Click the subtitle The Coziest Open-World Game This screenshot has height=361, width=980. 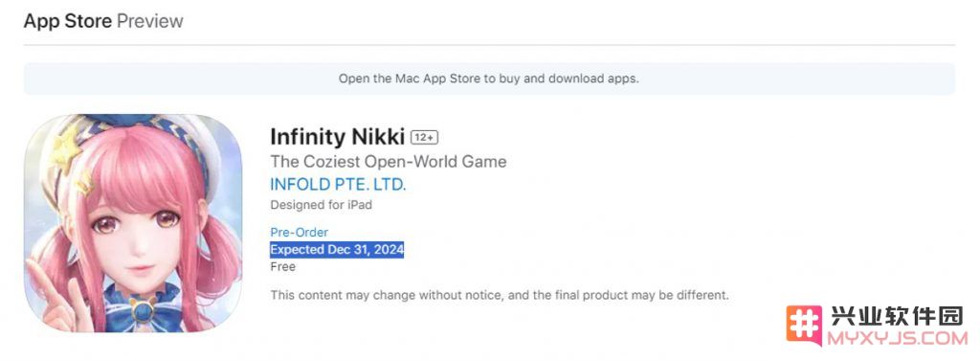click(389, 162)
